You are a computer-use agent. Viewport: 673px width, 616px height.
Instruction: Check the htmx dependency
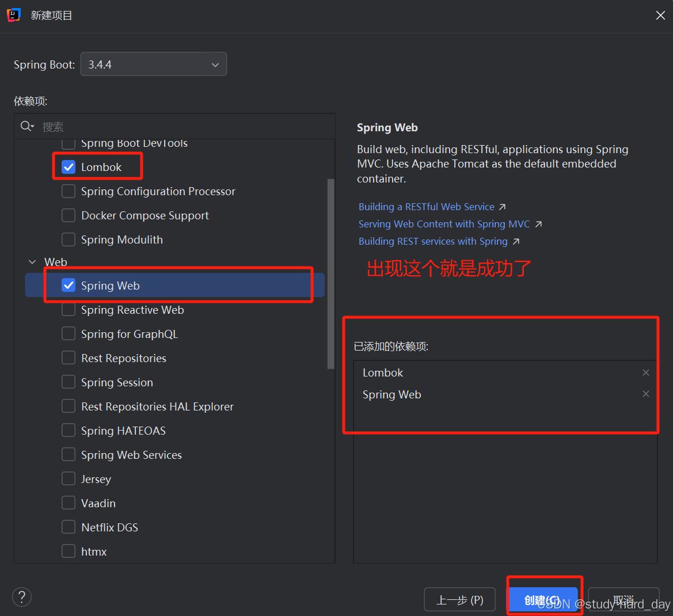69,551
